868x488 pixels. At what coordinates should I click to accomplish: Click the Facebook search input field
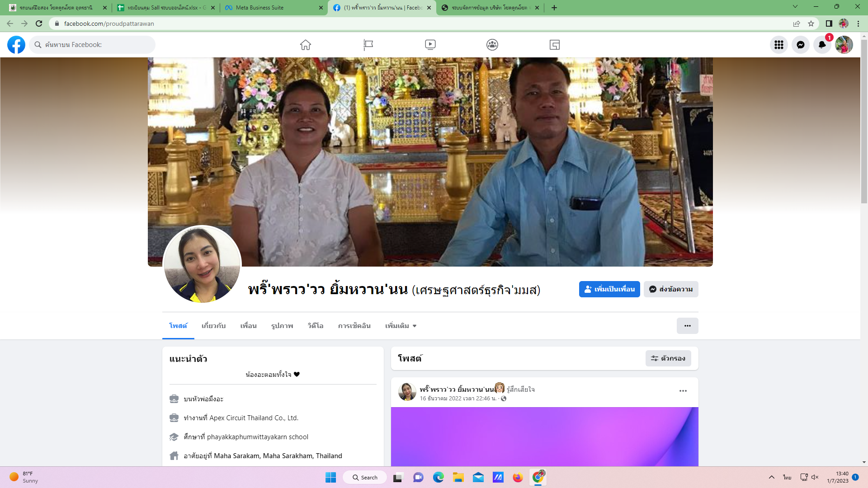tap(93, 45)
